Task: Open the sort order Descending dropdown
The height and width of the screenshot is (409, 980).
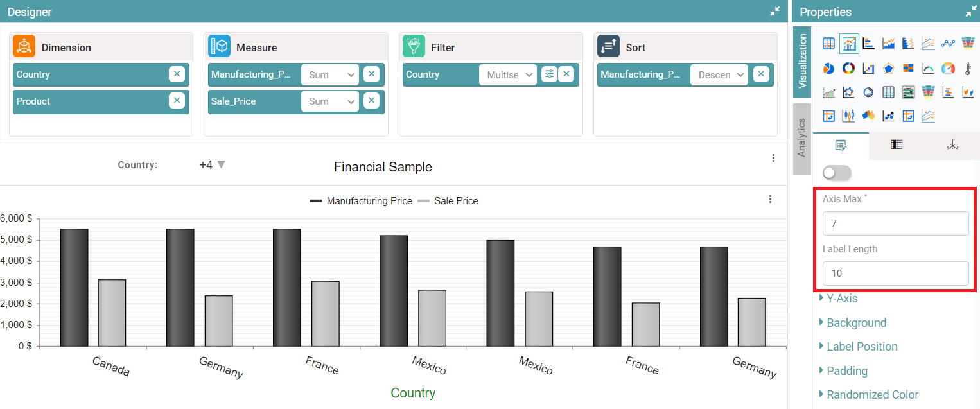Action: pos(719,74)
